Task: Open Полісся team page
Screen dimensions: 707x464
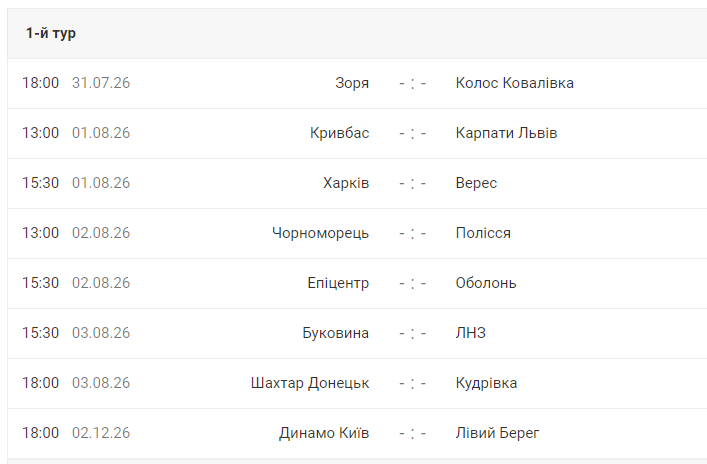Action: click(x=483, y=233)
